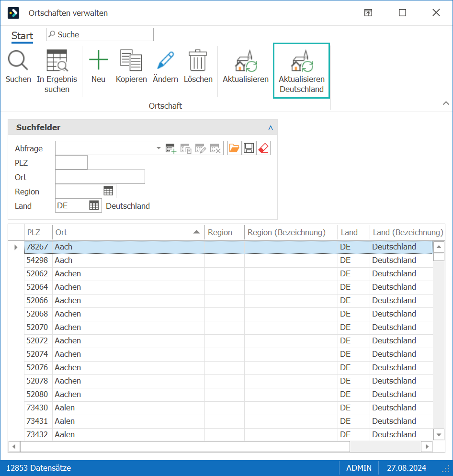Click the ribbon display options icon
The image size is (453, 476).
tap(368, 13)
